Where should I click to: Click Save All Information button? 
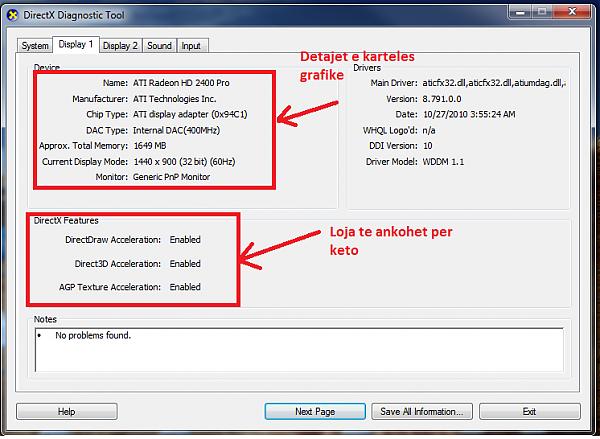tap(422, 411)
